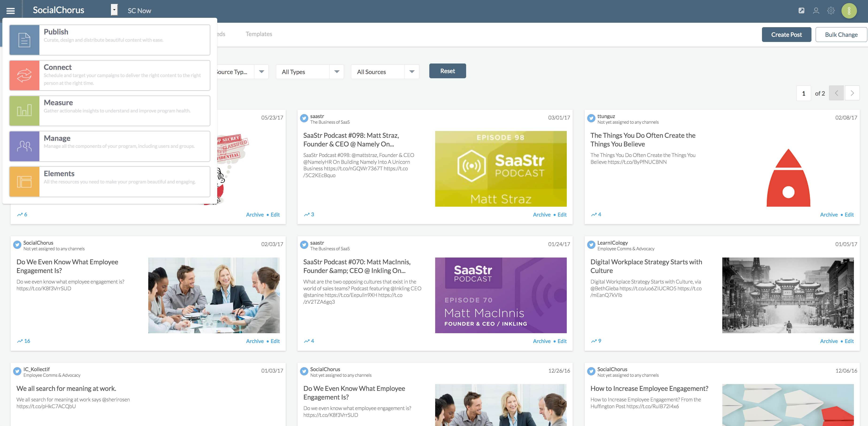The width and height of the screenshot is (868, 426).
Task: Click the SC Now header label
Action: (139, 11)
